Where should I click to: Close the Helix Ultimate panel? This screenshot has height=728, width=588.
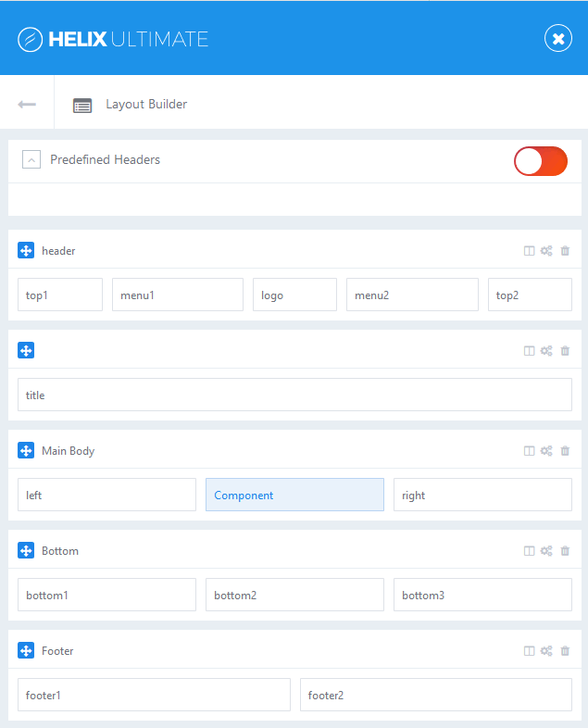(x=557, y=38)
